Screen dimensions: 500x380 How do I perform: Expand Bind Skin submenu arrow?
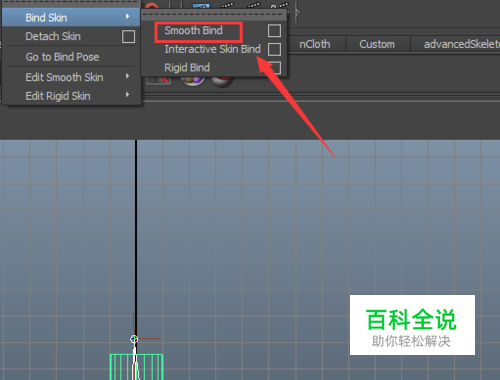[x=127, y=16]
